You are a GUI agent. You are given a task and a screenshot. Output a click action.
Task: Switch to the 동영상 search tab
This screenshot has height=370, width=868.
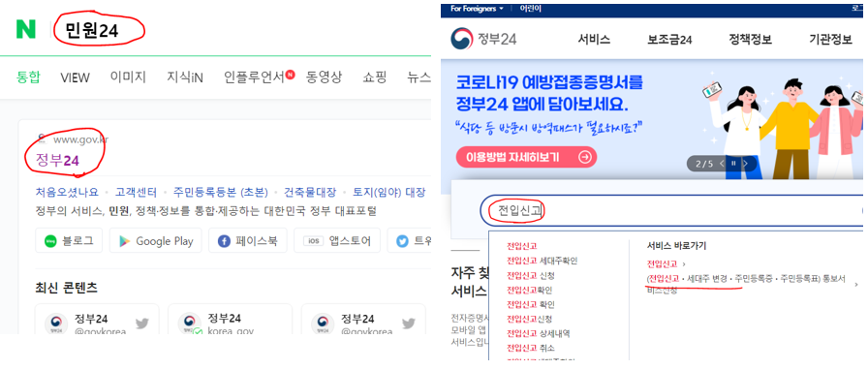(325, 77)
